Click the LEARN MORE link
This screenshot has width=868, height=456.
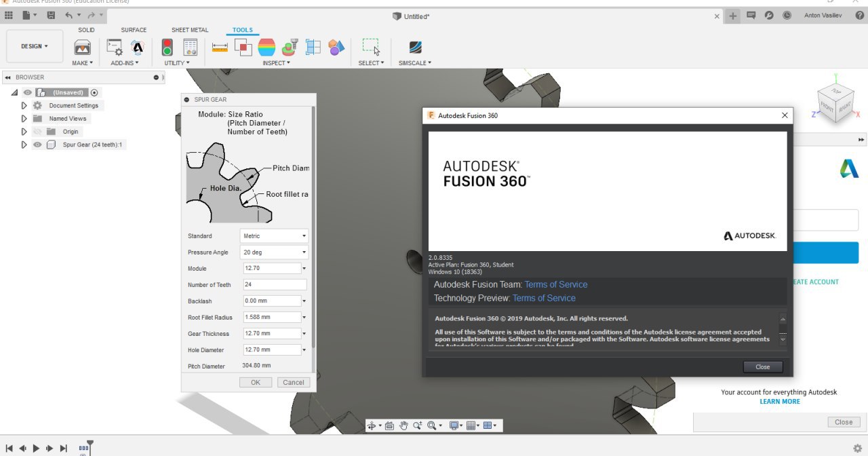[780, 402]
